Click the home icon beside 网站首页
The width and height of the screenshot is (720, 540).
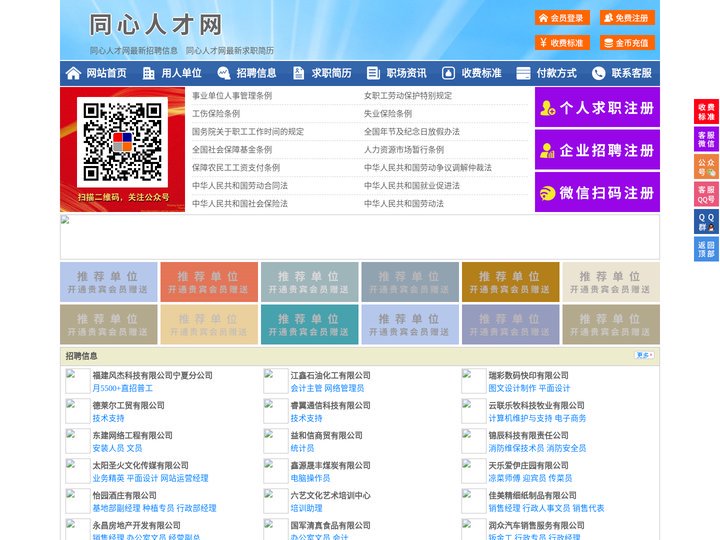[73, 73]
